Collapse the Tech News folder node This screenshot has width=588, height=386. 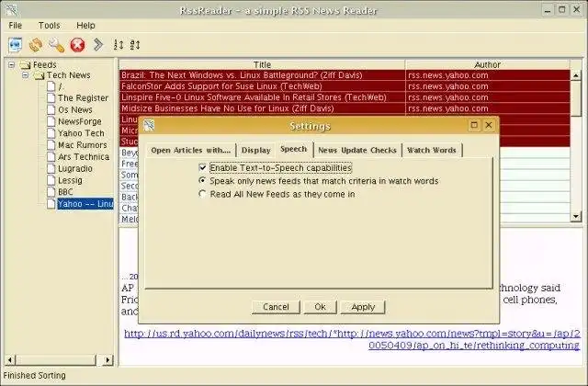pos(25,75)
